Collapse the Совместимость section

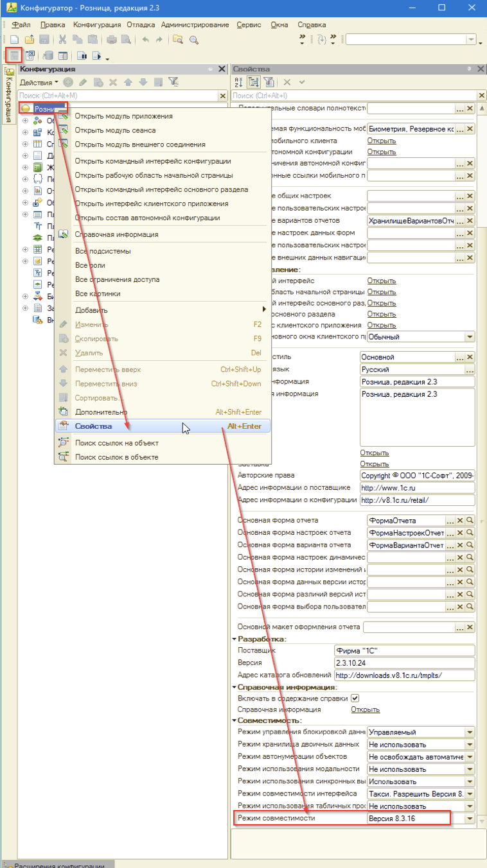[x=235, y=720]
